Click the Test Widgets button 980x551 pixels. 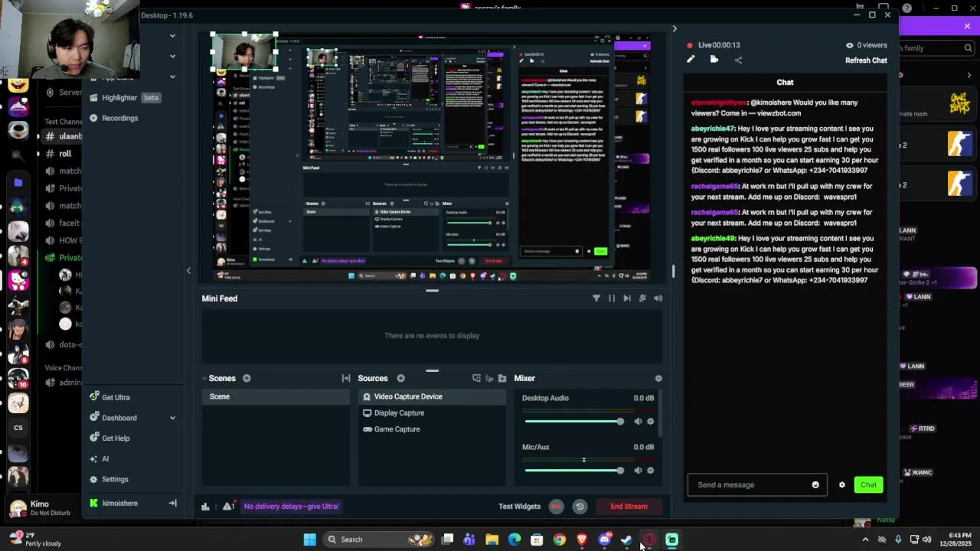[x=519, y=507]
